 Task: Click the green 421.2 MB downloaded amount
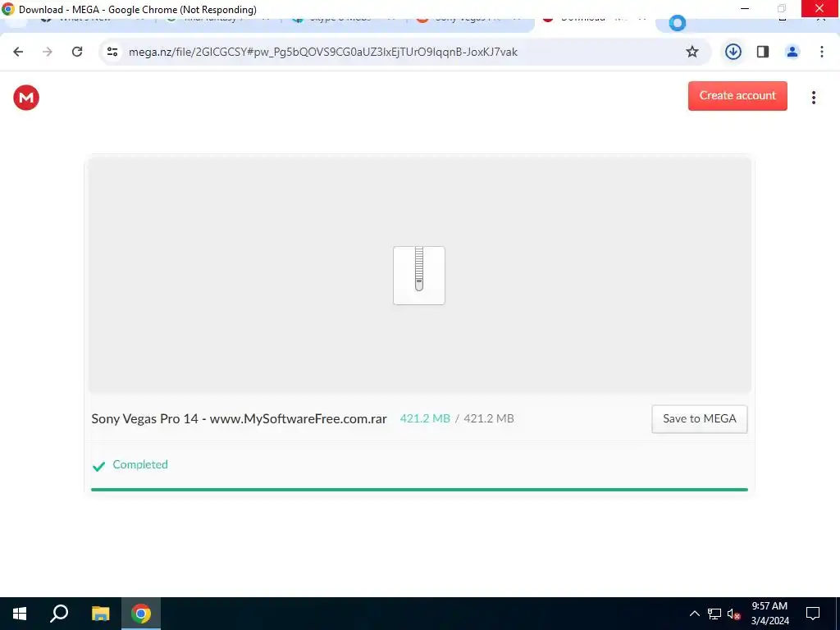(425, 418)
